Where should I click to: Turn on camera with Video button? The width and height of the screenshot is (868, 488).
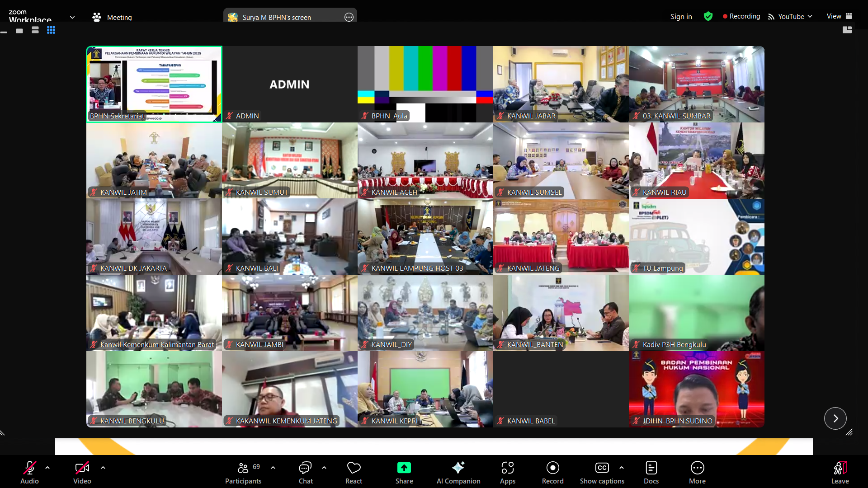point(82,472)
